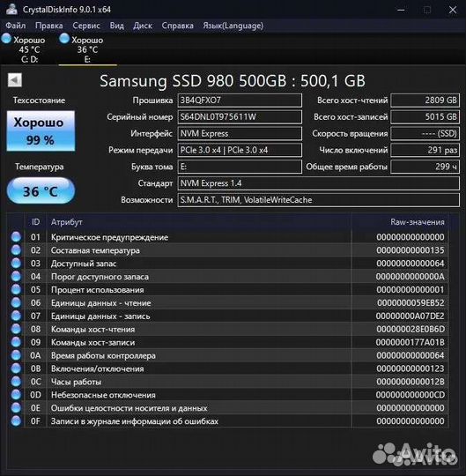Click the Raw-значения column header
466x476 pixels.
point(401,222)
